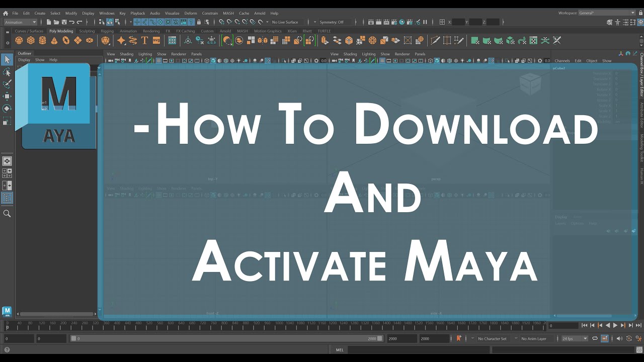The image size is (644, 362).
Task: Click the magnifier search icon in sidebar
Action: coord(7,214)
